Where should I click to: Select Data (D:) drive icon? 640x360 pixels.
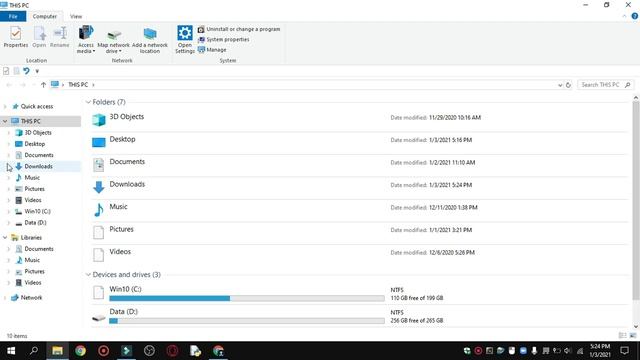point(98,318)
